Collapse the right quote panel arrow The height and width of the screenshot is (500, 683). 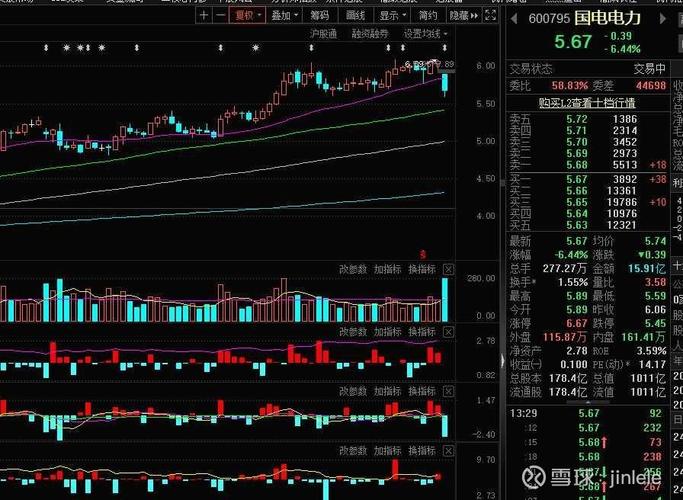(x=502, y=361)
